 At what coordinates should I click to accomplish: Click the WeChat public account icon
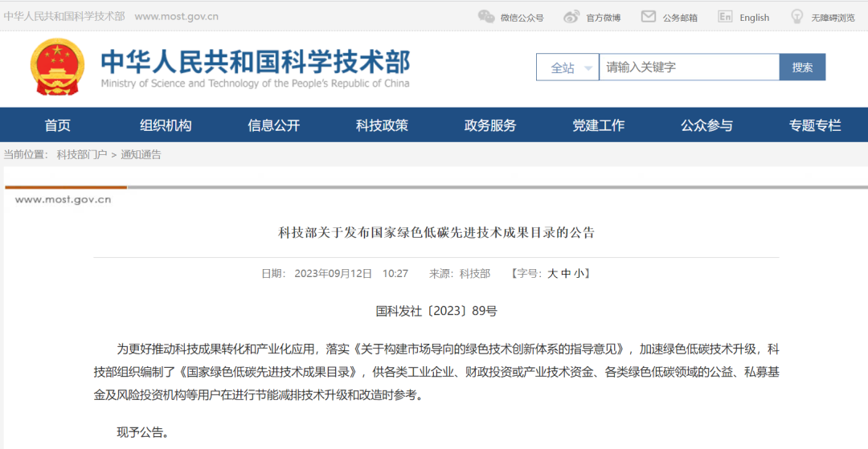point(486,17)
